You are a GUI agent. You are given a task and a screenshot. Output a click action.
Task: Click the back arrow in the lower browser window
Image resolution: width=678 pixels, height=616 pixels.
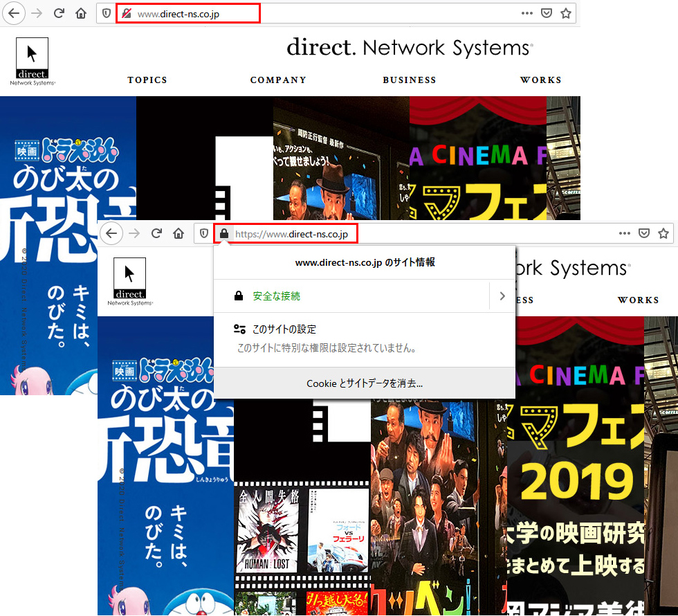(111, 234)
